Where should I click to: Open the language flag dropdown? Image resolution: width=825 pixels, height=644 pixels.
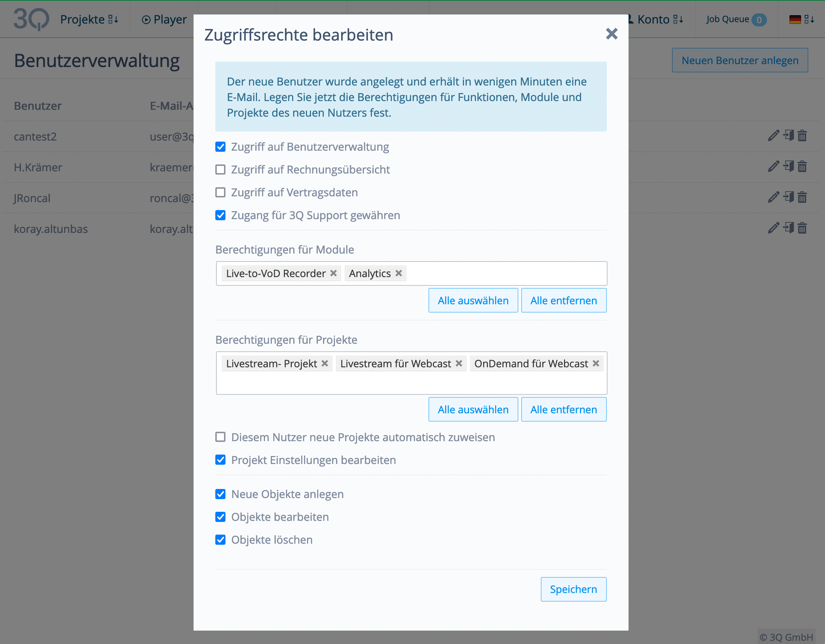[x=801, y=19]
